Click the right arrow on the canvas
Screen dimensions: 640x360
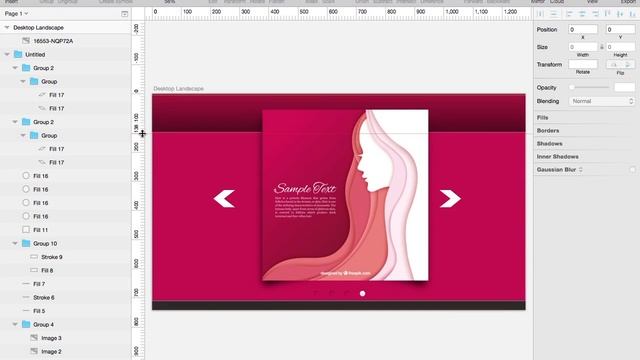pos(450,199)
